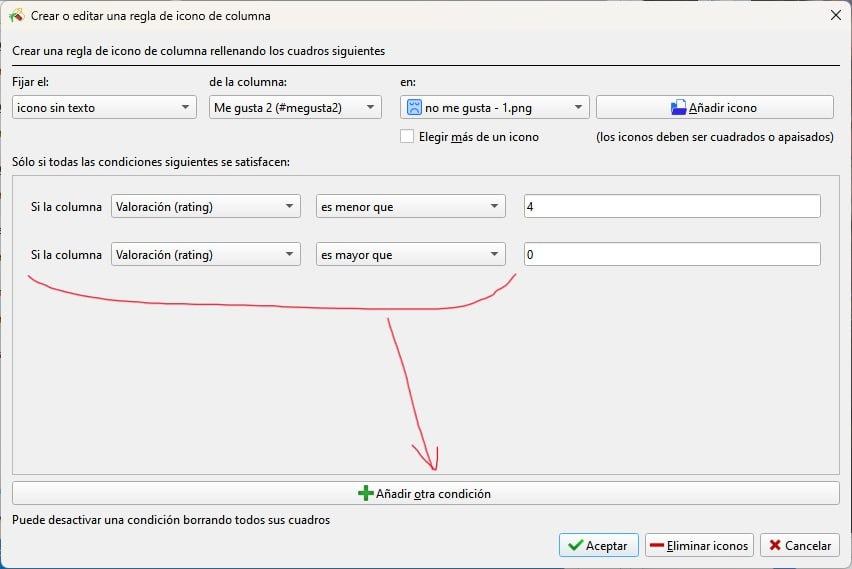Confirm with the 'Aceptar' button
Image resolution: width=852 pixels, height=569 pixels.
[598, 545]
